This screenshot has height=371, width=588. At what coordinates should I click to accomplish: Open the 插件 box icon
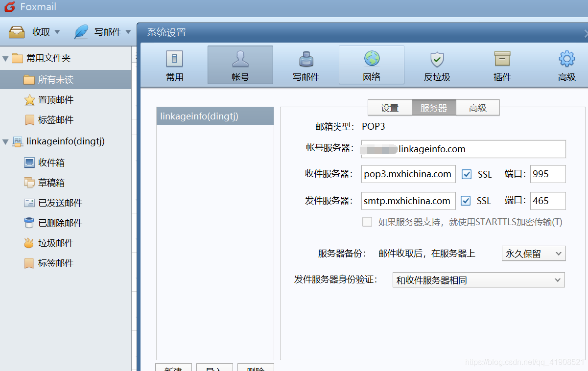coord(502,59)
